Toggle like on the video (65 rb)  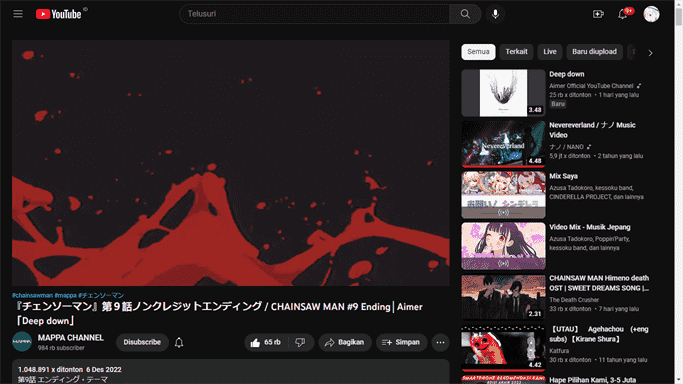pos(265,342)
